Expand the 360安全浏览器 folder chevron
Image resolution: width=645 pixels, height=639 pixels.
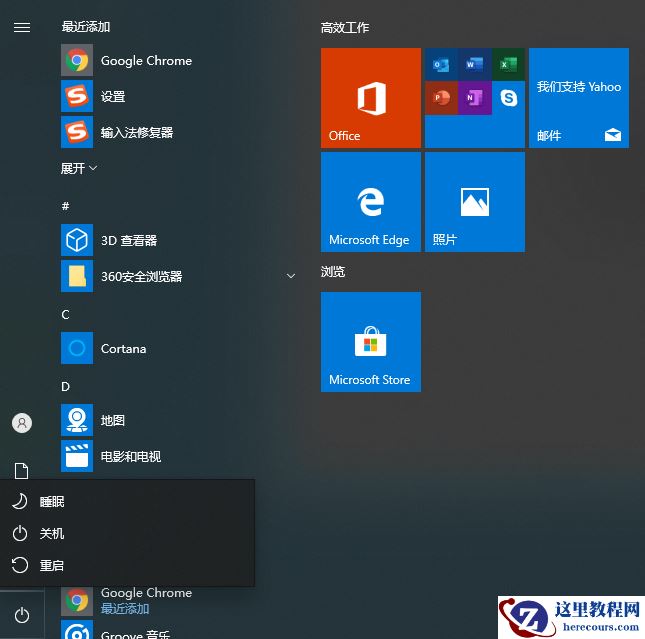click(x=291, y=276)
